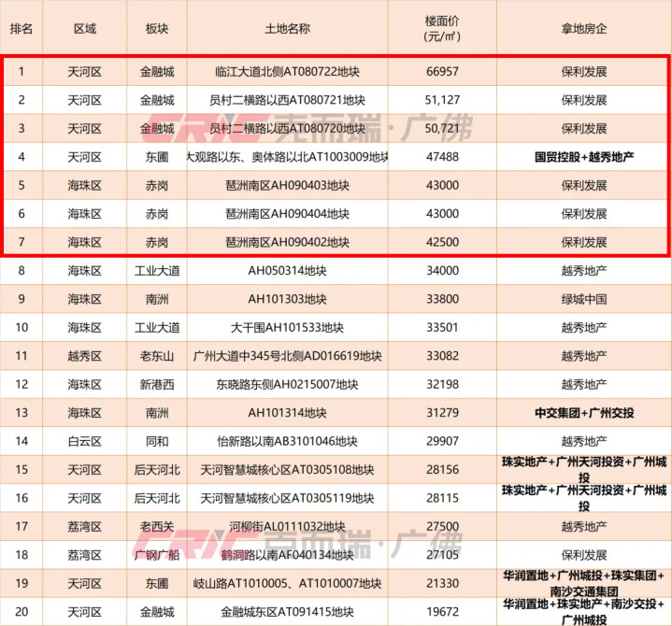Select the price cell 50,721

click(x=442, y=129)
